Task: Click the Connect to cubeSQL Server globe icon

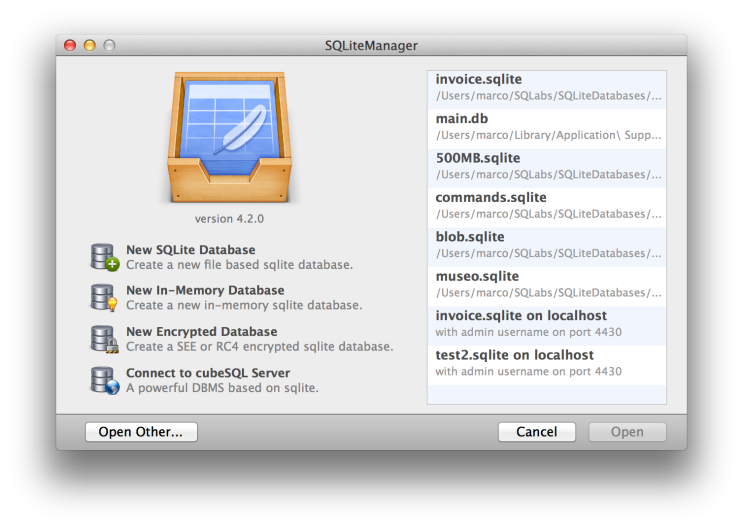Action: pos(112,387)
